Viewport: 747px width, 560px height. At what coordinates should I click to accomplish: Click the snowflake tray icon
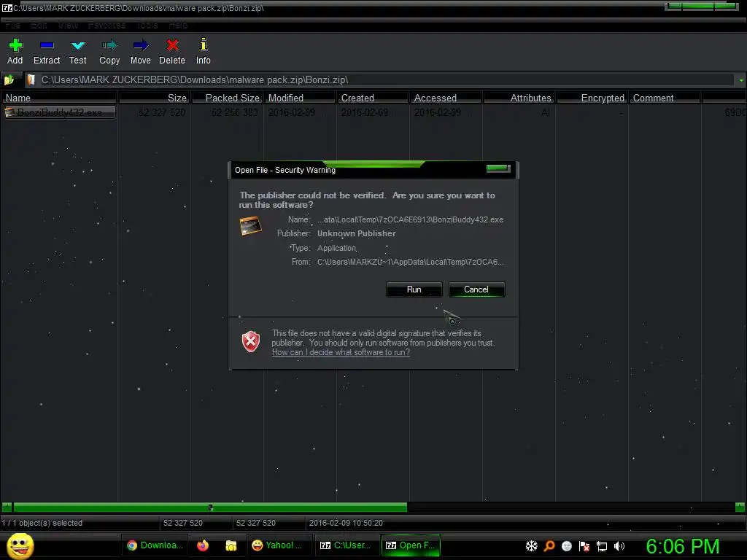click(x=531, y=546)
